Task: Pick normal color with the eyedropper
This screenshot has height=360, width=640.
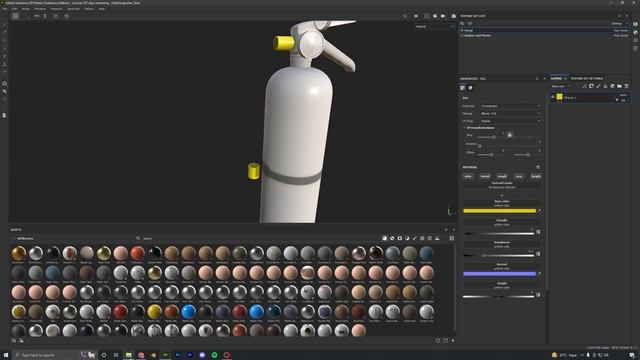Action: (540, 273)
